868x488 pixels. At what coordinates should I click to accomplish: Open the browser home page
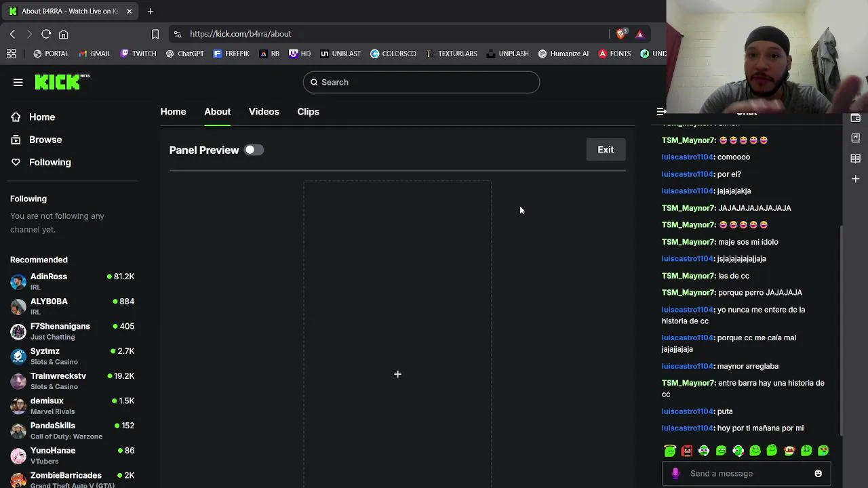(x=63, y=34)
